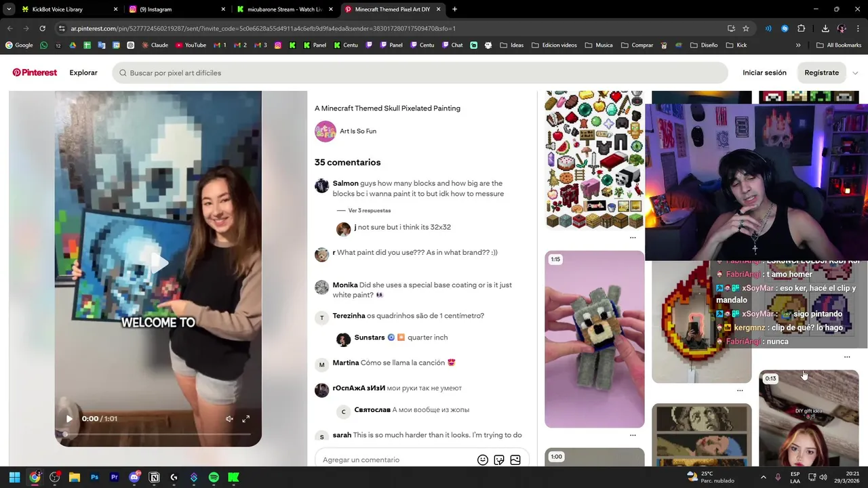Open pixel wolf craft video pin
The image size is (868, 488).
(595, 339)
